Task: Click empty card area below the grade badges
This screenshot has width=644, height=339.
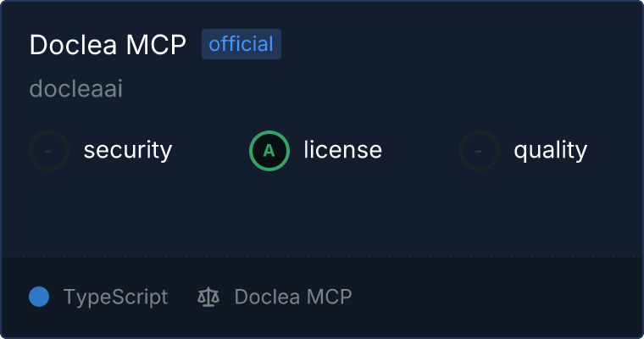Action: pyautogui.click(x=322, y=214)
